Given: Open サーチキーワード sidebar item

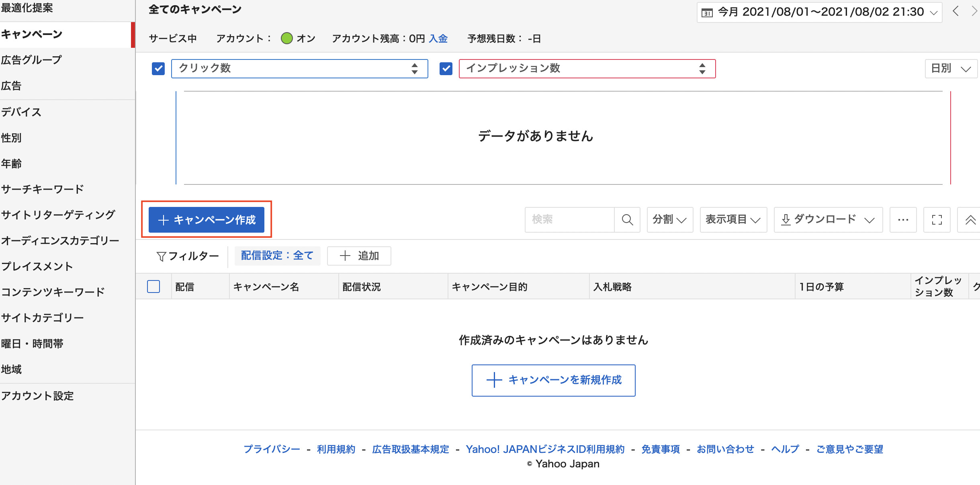Looking at the screenshot, I should [x=42, y=189].
